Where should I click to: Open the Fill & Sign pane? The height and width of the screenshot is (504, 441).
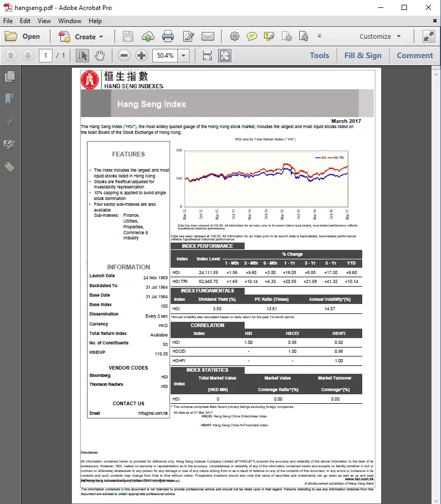pyautogui.click(x=363, y=56)
